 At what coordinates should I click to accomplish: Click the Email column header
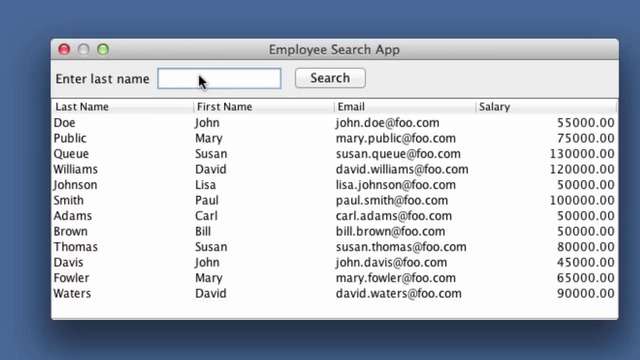[x=405, y=107]
